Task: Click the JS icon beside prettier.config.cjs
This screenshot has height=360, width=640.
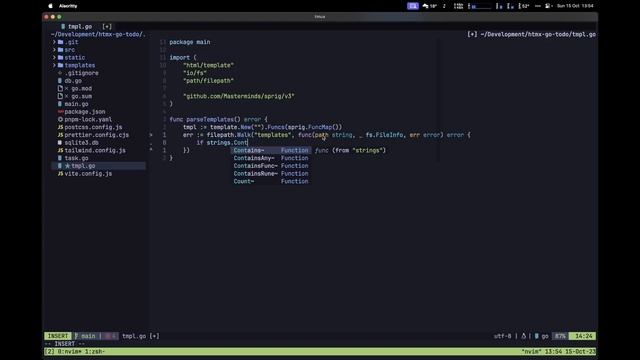Action: (x=60, y=135)
